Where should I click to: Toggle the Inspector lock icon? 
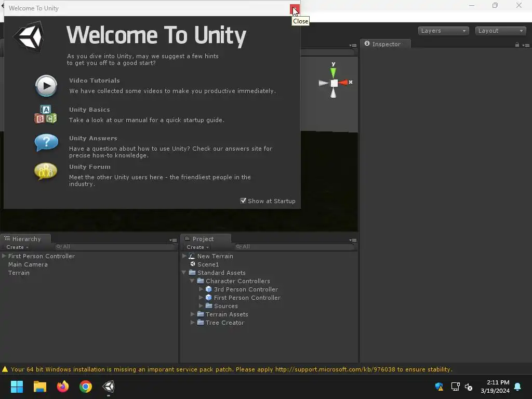tap(517, 45)
